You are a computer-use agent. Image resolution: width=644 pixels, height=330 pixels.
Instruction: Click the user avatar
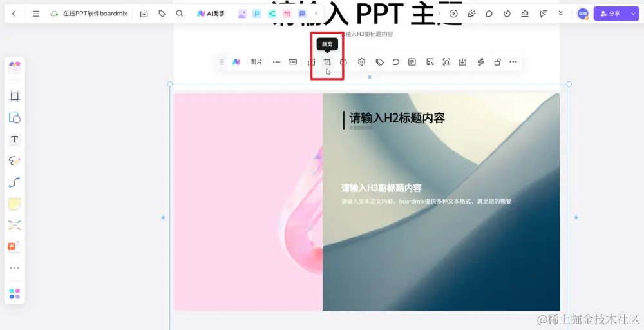[x=583, y=14]
